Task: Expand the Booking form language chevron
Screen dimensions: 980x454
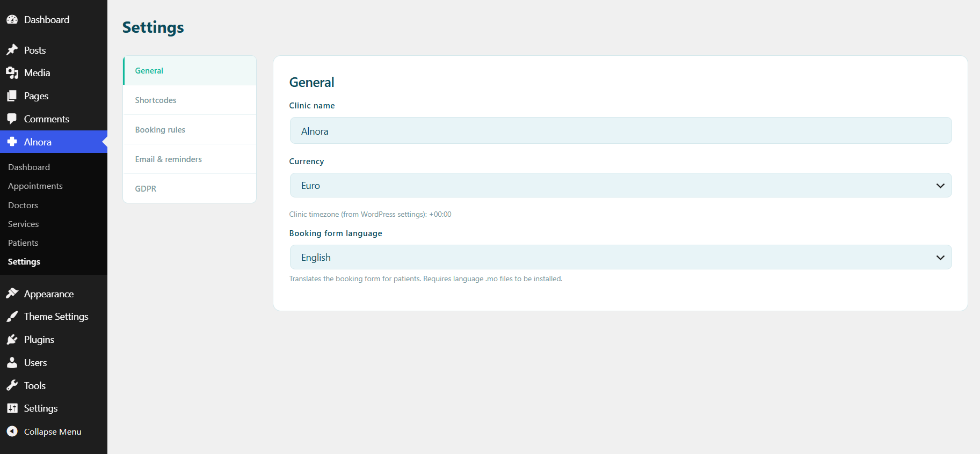Action: [940, 258]
